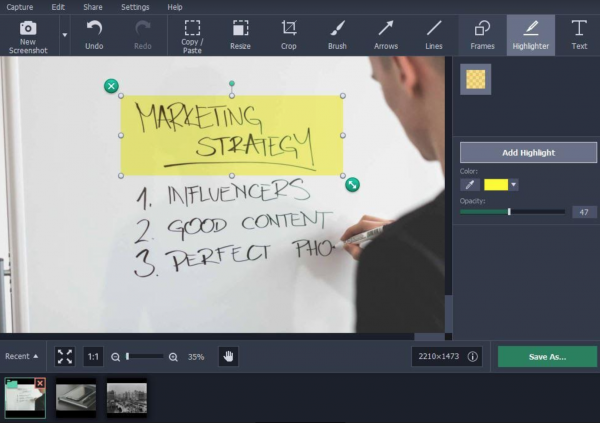
Task: Click the Resize tool
Action: coord(241,34)
